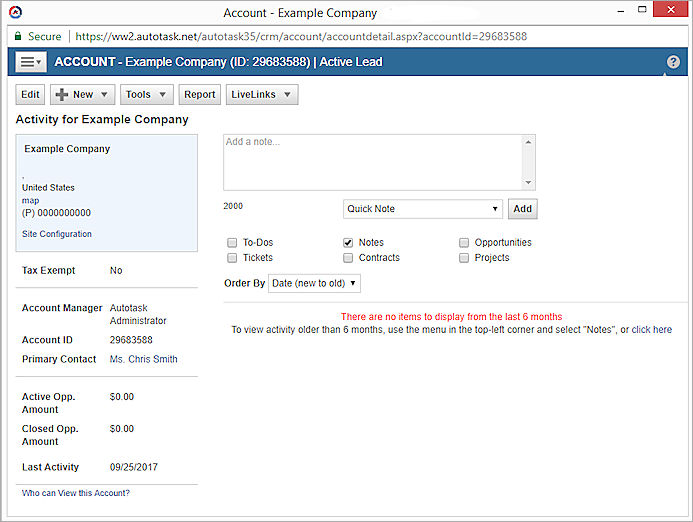Tick the Projects checkbox
The width and height of the screenshot is (693, 522).
[x=464, y=258]
